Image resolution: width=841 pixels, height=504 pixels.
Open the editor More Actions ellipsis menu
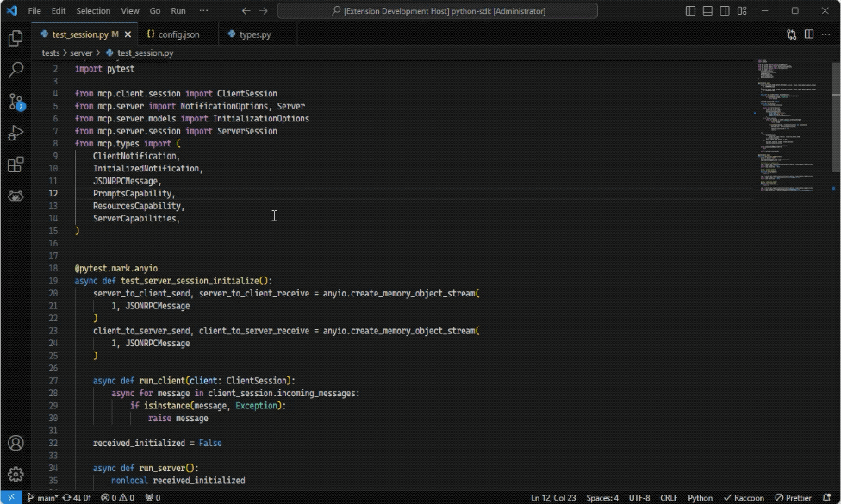coord(825,34)
